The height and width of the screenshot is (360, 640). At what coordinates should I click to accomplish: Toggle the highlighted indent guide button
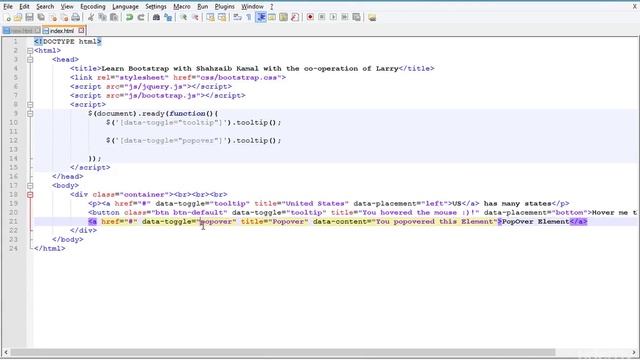[260, 18]
